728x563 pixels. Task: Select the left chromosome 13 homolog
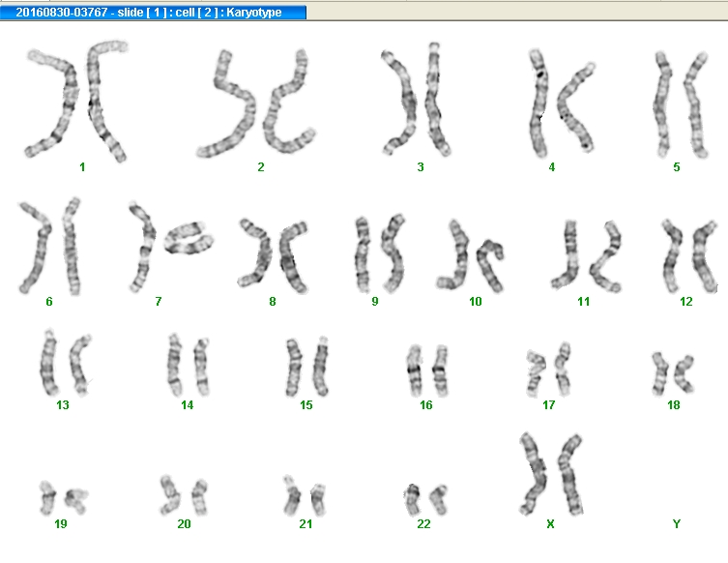pos(48,363)
